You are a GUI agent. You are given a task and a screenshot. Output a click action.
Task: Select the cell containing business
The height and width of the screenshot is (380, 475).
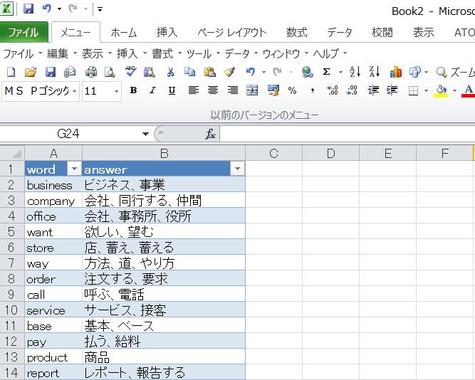coord(53,185)
